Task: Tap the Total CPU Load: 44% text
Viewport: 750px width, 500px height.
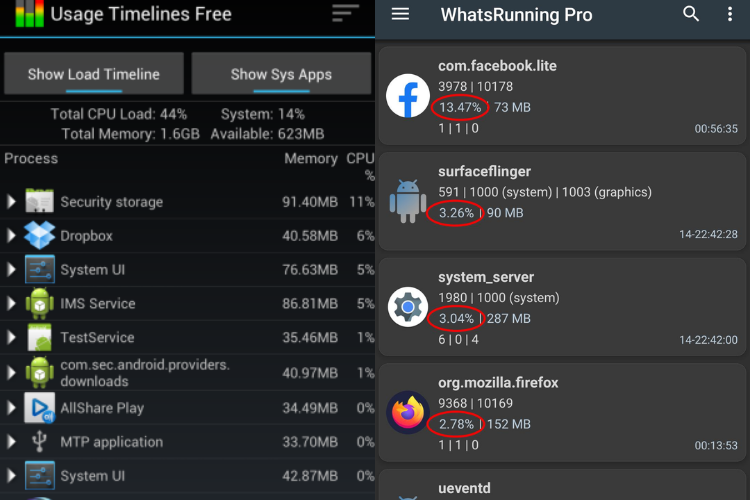Action: [x=119, y=114]
